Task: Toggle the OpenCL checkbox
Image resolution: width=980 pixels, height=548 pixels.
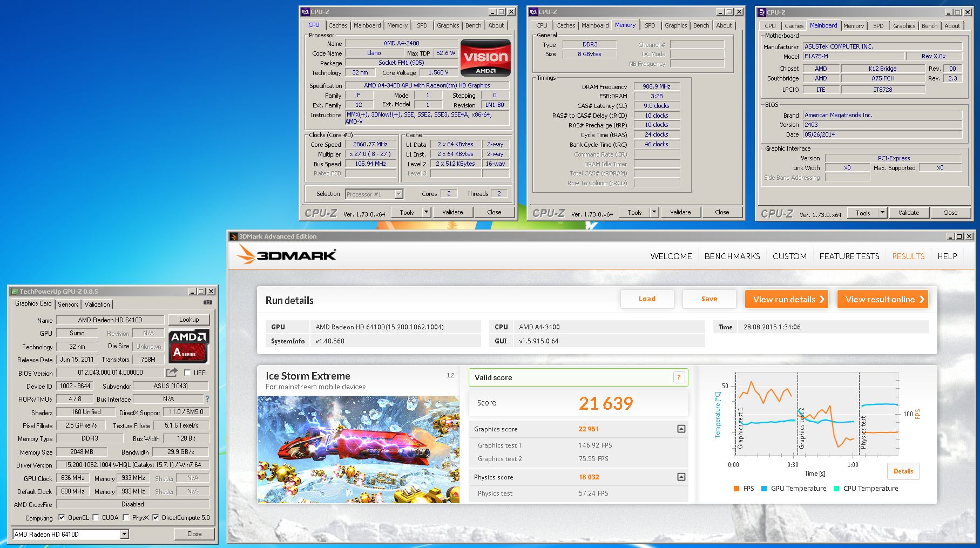Action: click(62, 517)
